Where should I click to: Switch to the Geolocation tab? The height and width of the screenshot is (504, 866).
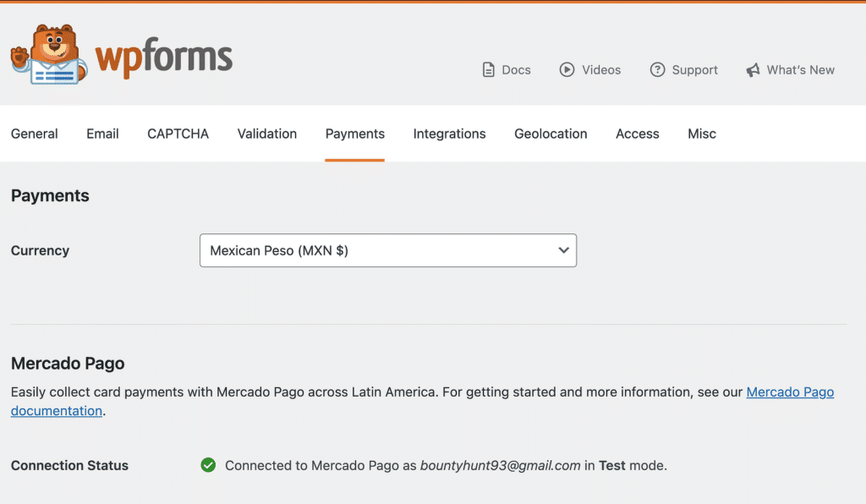[551, 134]
